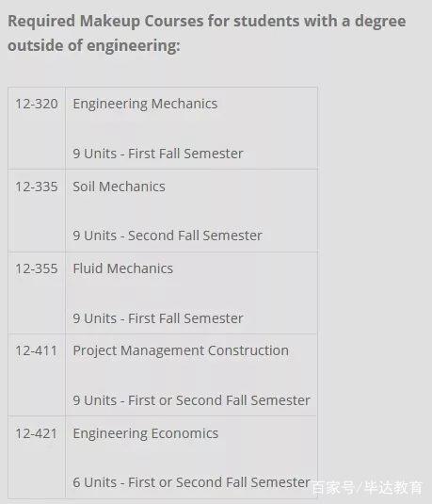Click the words outside of engineering in the heading

tap(94, 45)
